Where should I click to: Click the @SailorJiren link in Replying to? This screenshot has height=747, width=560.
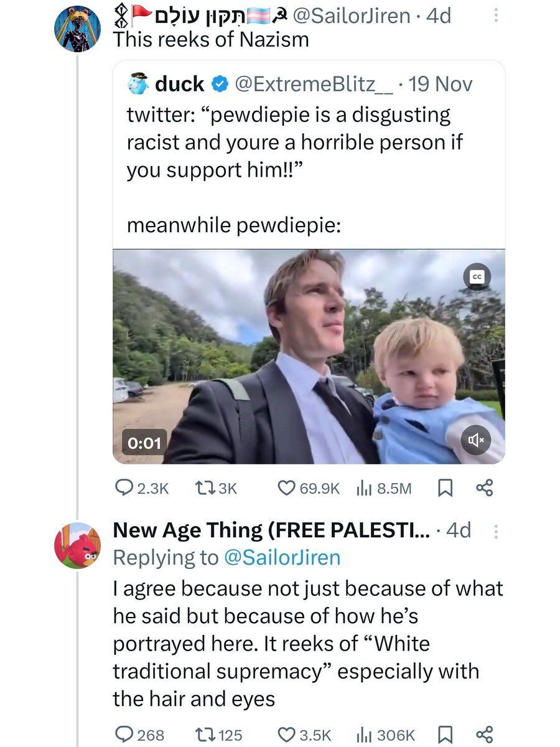coord(281,557)
